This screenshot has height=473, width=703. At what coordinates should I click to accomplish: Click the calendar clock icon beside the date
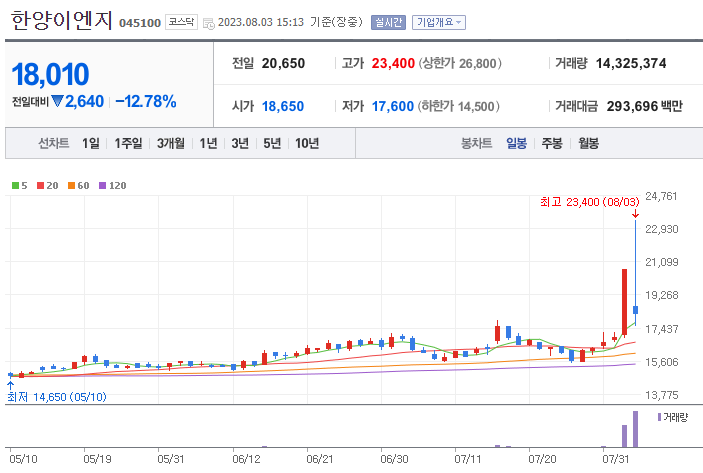click(208, 24)
